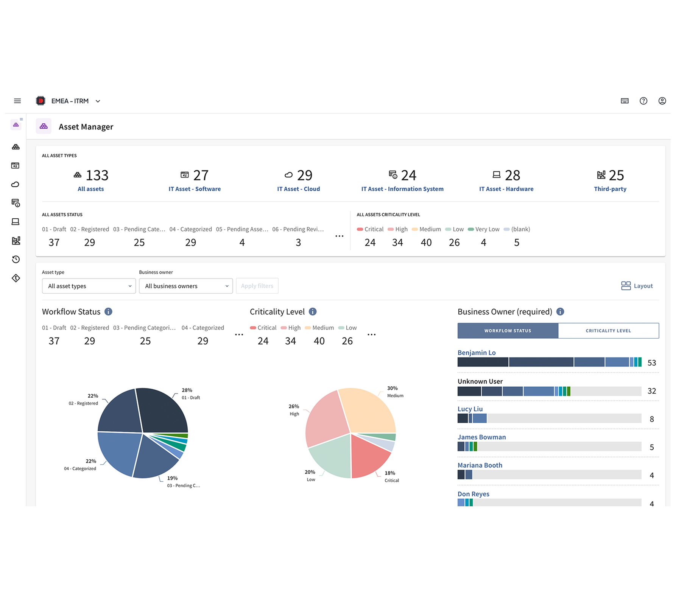Open the history clock icon in sidebar

pos(16,259)
